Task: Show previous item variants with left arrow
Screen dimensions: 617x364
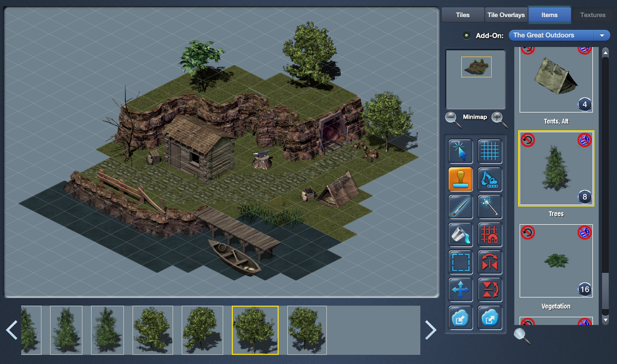Action: click(12, 330)
